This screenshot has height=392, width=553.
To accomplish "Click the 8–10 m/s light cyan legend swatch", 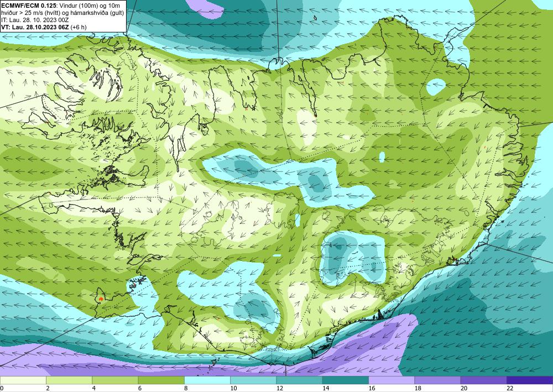I will pyautogui.click(x=207, y=380).
